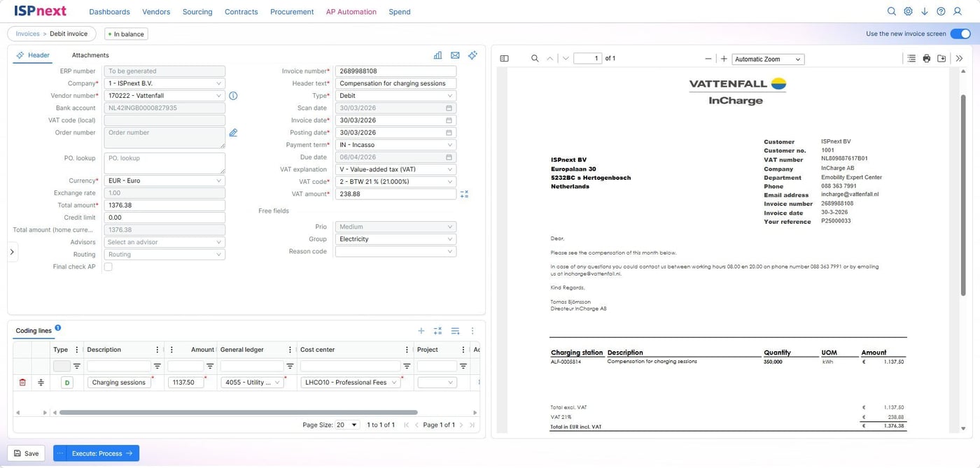The width and height of the screenshot is (980, 468).
Task: Click the Invoices breadcrumb link
Action: coord(28,34)
